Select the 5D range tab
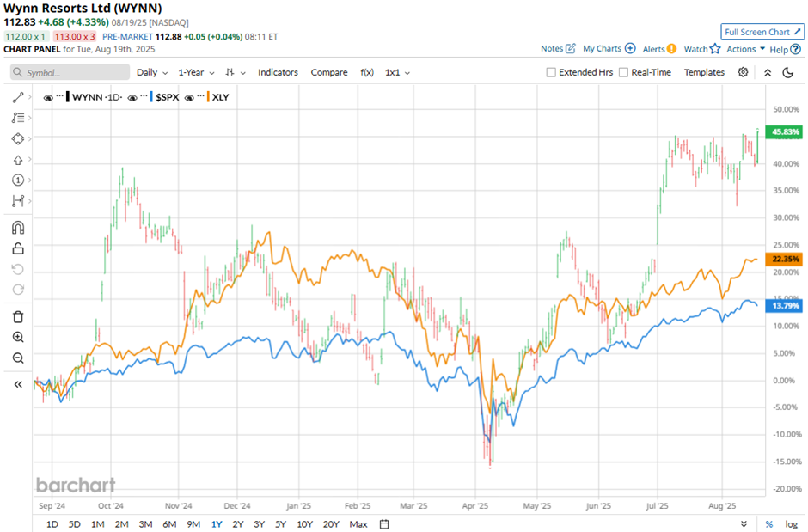 pyautogui.click(x=75, y=523)
